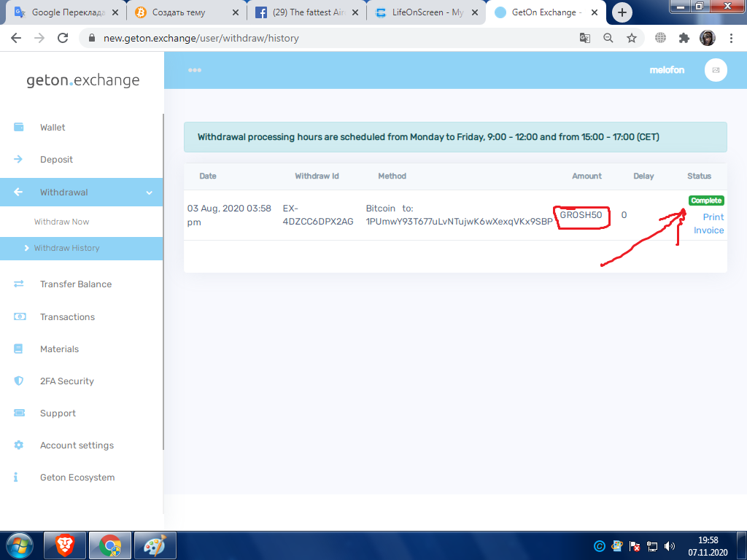Open the Windows Start button
Image resolution: width=747 pixels, height=560 pixels.
pyautogui.click(x=20, y=545)
